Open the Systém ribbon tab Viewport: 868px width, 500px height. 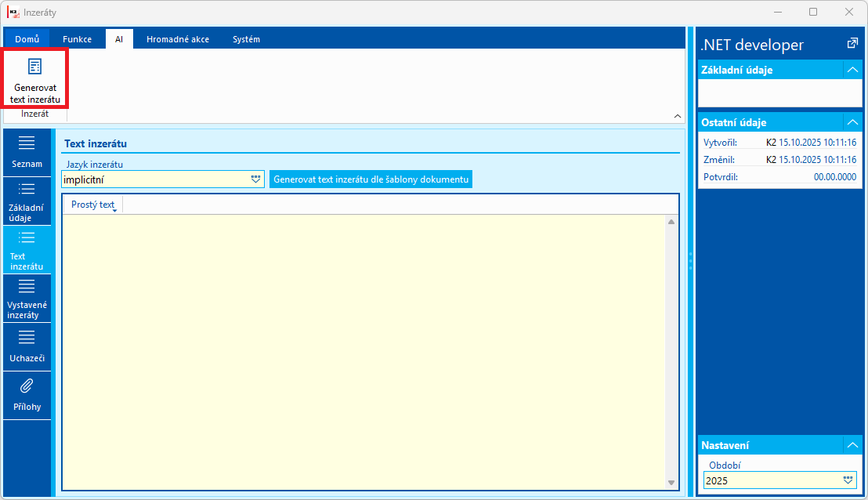(246, 39)
